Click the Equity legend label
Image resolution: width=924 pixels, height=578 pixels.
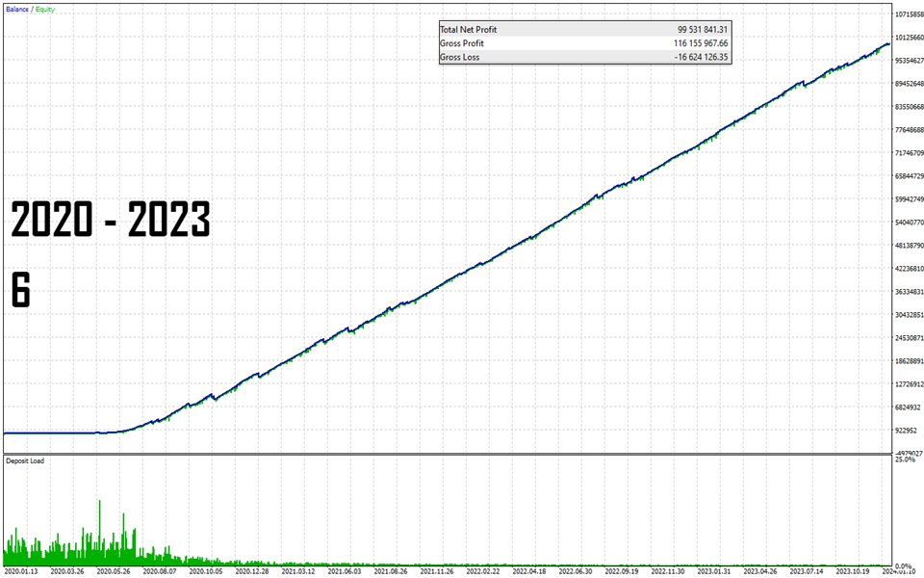coord(46,9)
